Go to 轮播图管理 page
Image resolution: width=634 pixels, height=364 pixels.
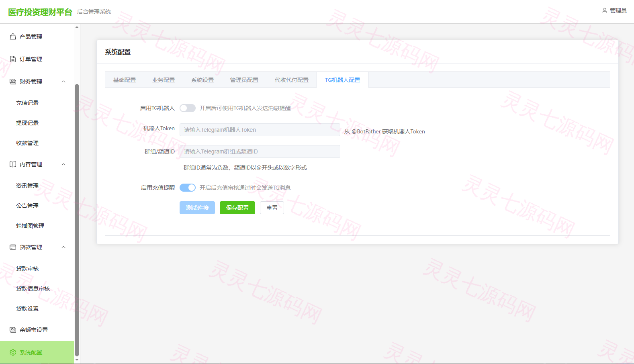(x=30, y=226)
